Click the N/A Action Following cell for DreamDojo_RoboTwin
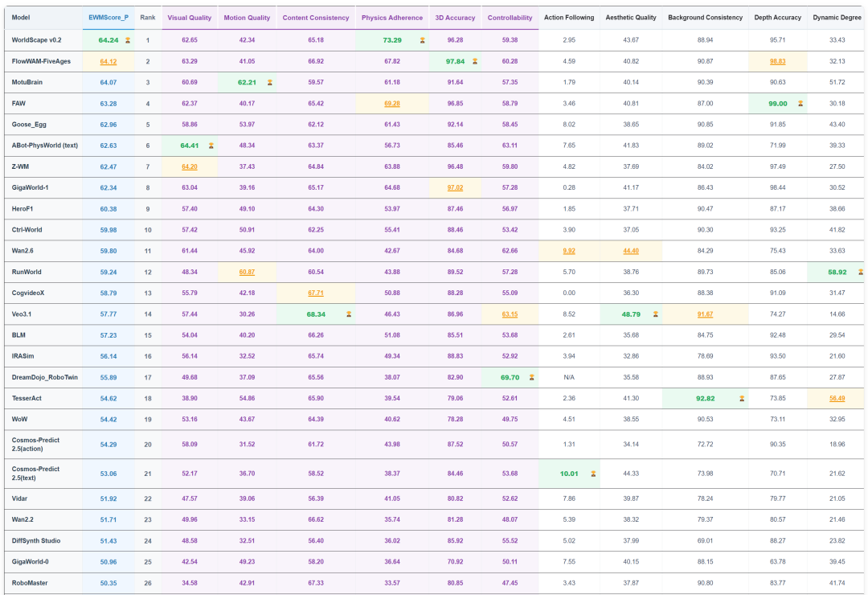The height and width of the screenshot is (595, 868). point(569,377)
